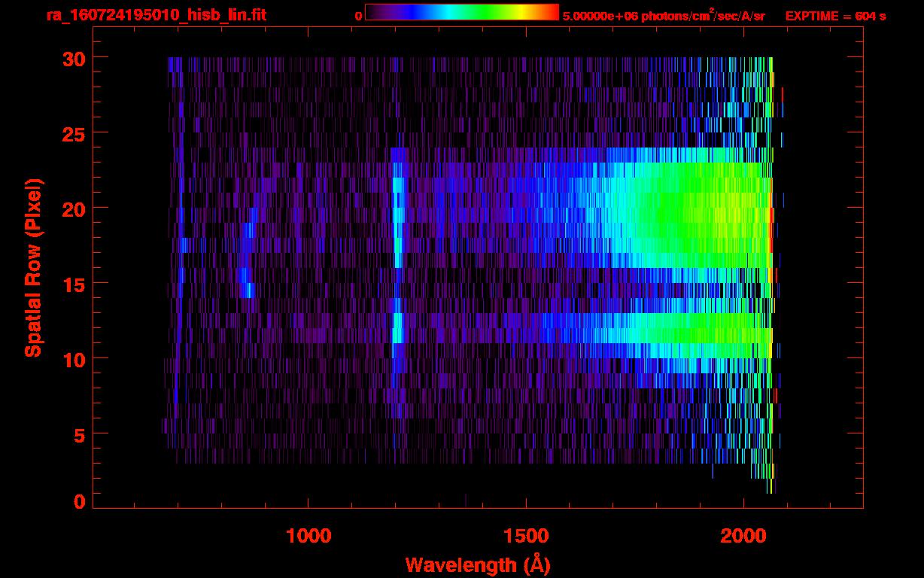Click the filename title ra_160724195010_hisb_lin.fit
This screenshot has width=924, height=578.
[x=156, y=15]
